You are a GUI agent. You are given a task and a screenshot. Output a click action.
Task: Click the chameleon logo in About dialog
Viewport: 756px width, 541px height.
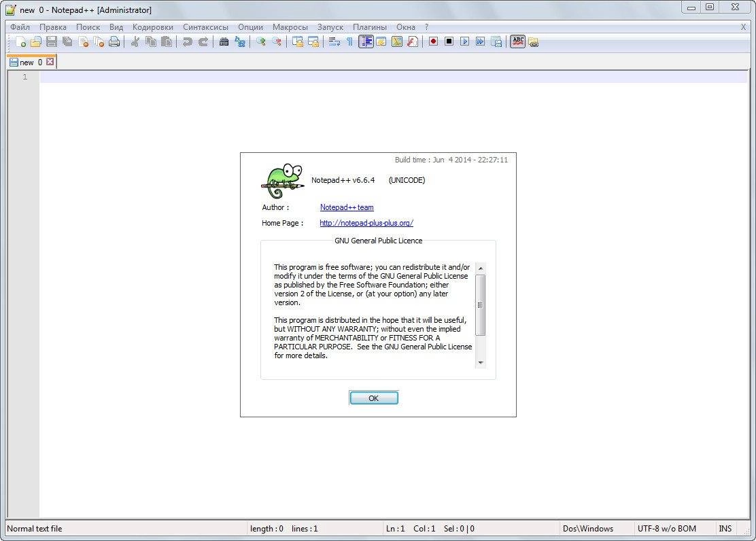[283, 180]
